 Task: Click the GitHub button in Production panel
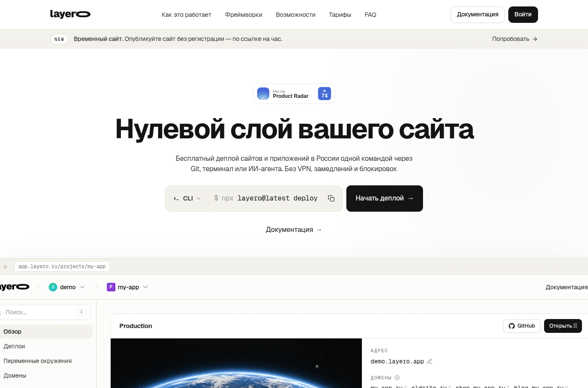click(522, 326)
